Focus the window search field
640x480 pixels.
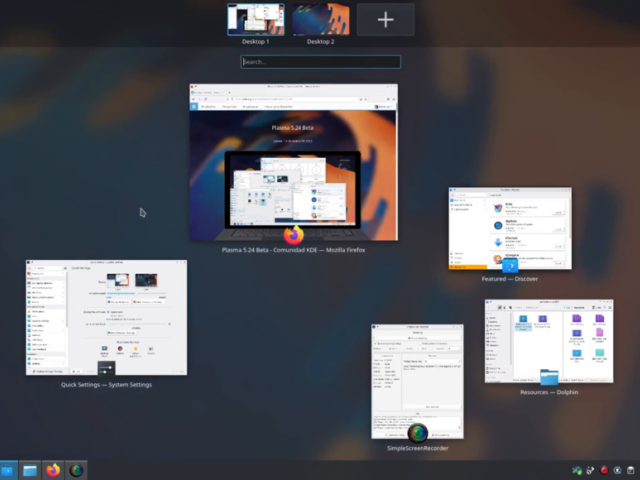(320, 62)
